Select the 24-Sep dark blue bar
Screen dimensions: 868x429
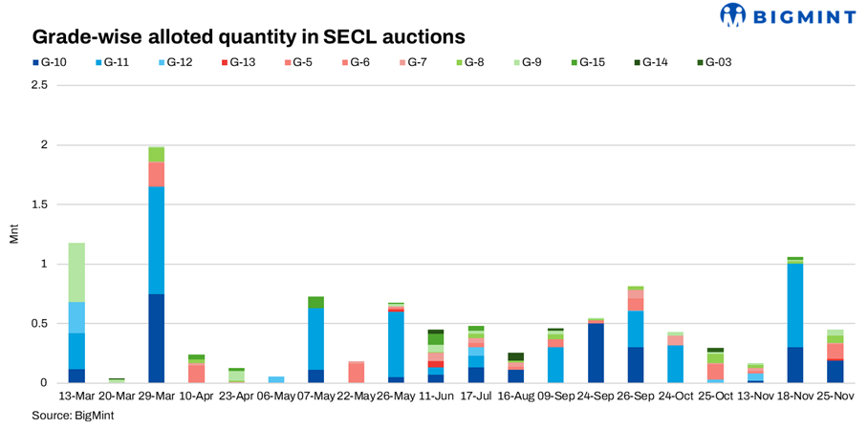pyautogui.click(x=596, y=353)
